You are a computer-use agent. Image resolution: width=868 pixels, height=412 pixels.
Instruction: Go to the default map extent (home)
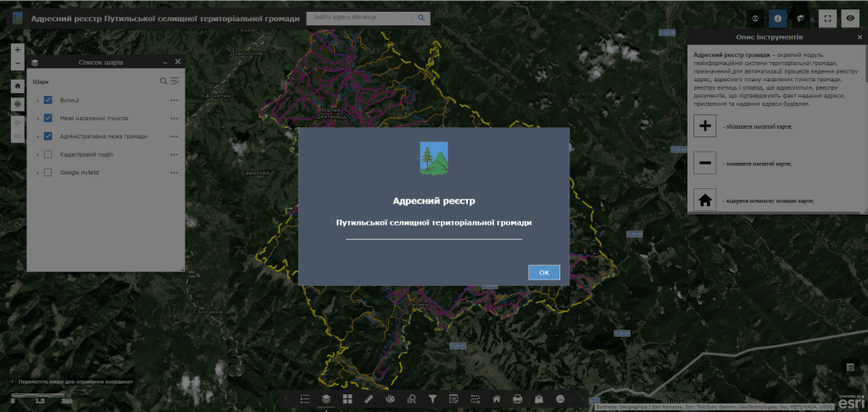18,86
